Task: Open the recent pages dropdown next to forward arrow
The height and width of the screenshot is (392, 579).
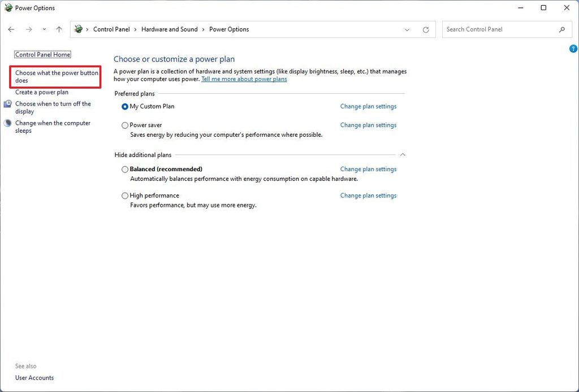Action: pos(44,29)
